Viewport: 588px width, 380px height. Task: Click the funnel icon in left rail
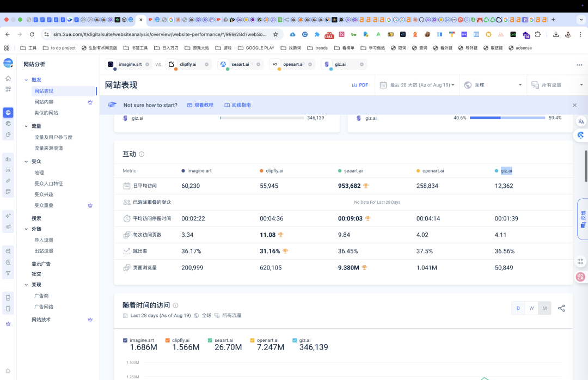(x=8, y=273)
